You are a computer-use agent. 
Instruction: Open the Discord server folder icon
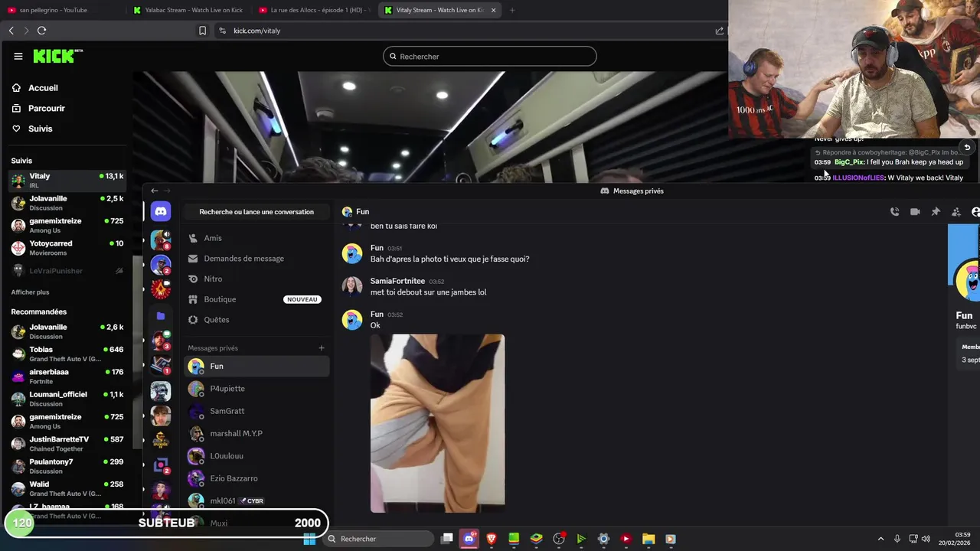coord(161,315)
